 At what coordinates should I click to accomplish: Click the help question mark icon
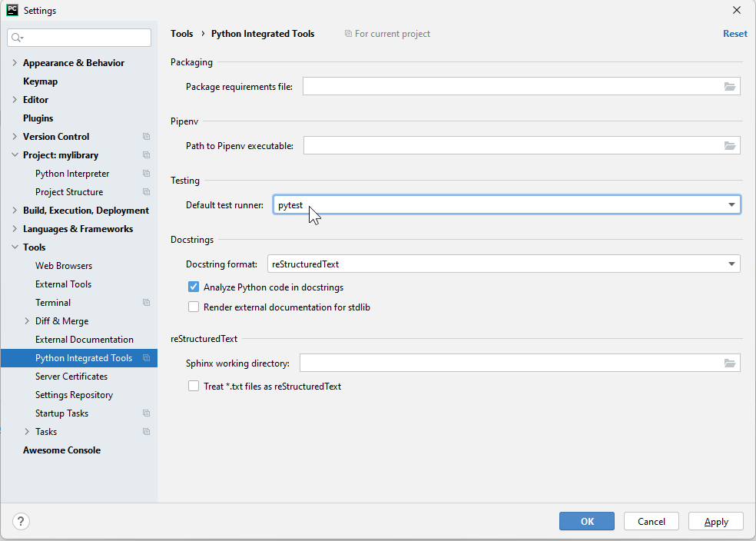click(21, 521)
